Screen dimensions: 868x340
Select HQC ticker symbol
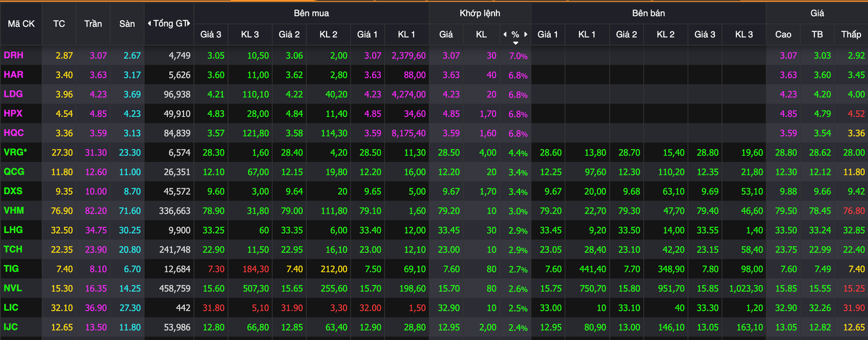pos(13,133)
